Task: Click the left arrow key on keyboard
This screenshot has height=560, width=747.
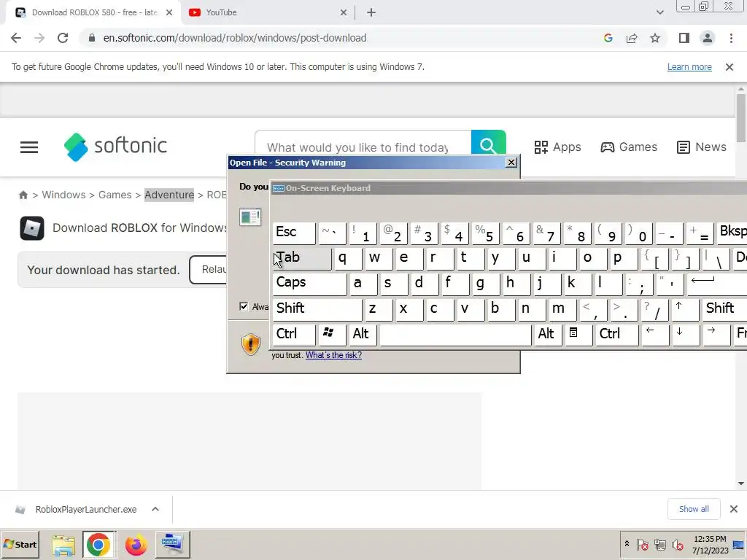Action: (654, 334)
